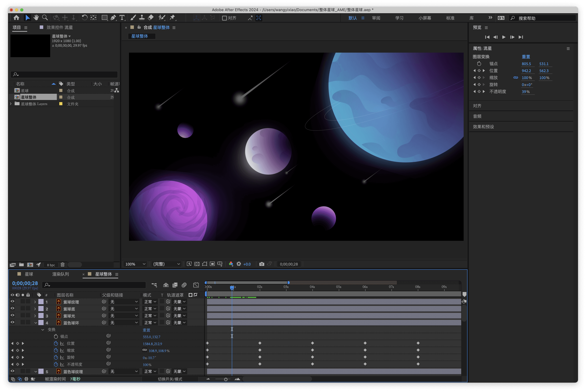Switch to the 渲染队列 tab

60,274
